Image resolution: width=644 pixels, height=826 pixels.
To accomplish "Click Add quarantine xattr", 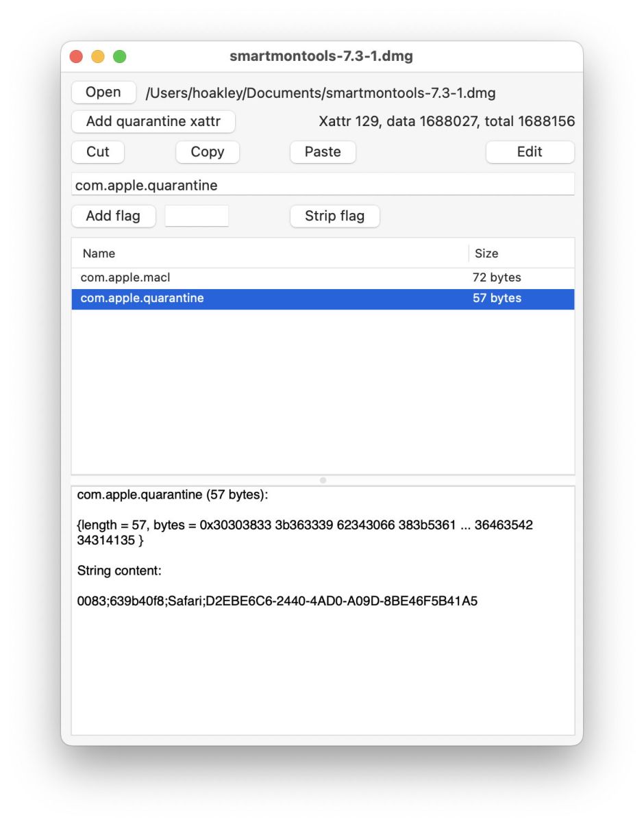I will pyautogui.click(x=153, y=121).
